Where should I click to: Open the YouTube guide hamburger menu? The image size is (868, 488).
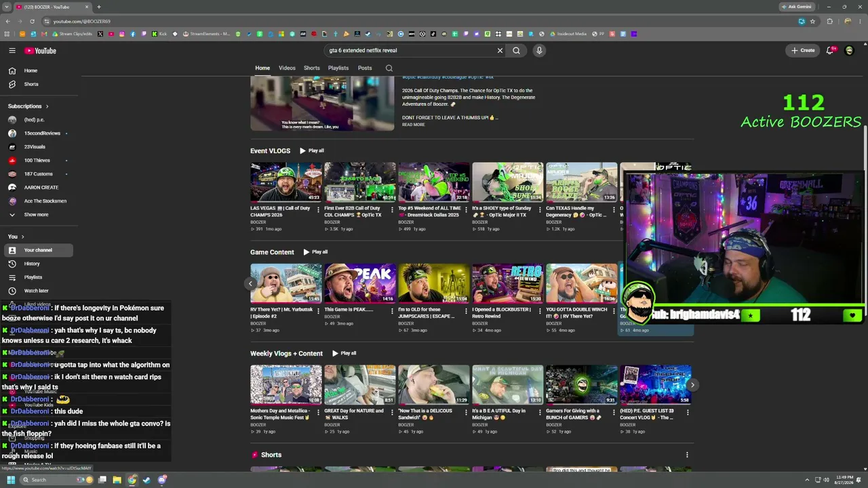(x=12, y=51)
